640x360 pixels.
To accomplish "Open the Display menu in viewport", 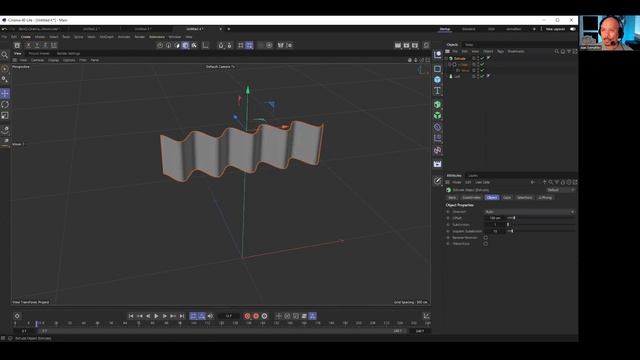I will pos(53,60).
